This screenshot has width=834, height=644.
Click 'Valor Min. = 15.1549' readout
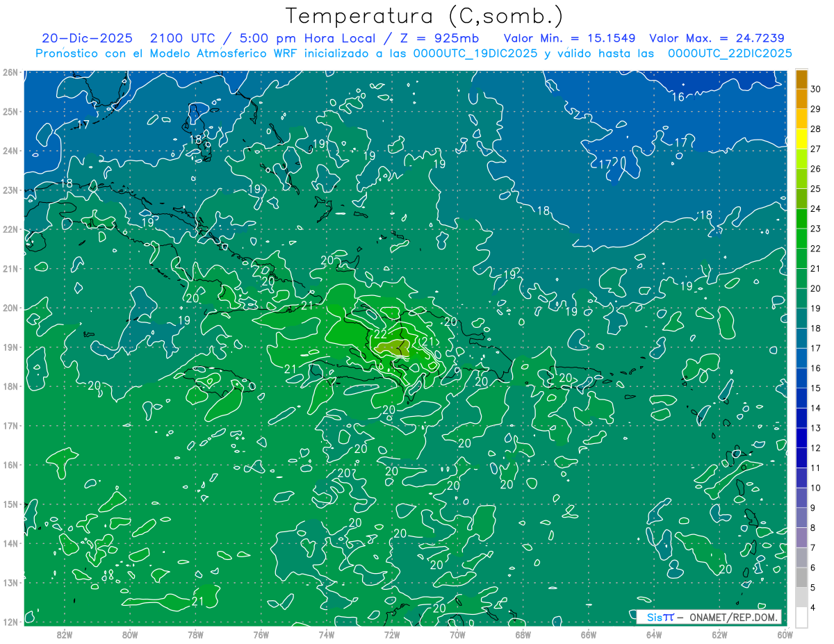[569, 38]
